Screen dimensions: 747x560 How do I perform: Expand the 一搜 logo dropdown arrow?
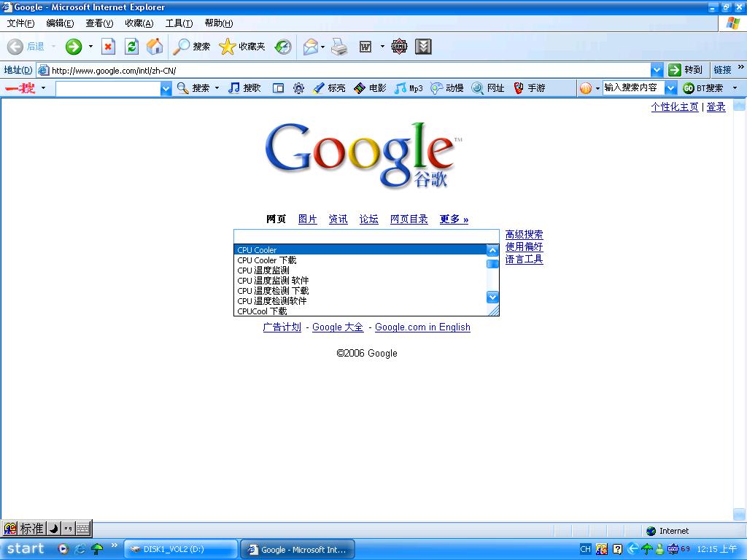point(43,88)
